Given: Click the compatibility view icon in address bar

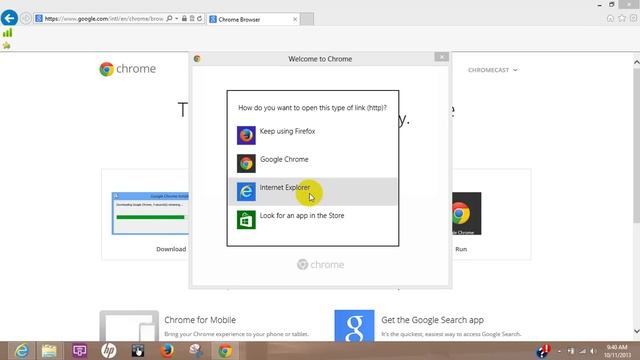Looking at the screenshot, I should coord(192,18).
